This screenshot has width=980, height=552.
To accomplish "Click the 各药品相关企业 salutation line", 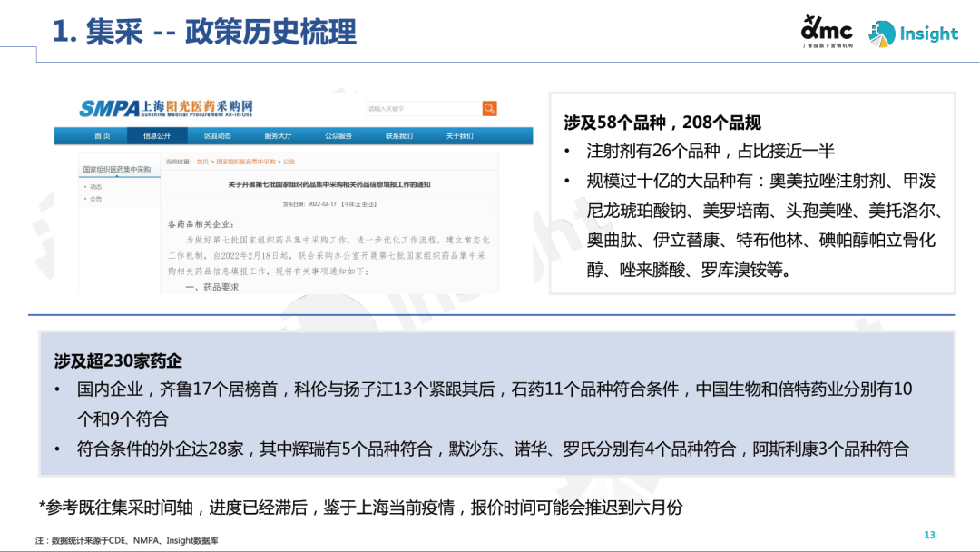I will (x=201, y=224).
